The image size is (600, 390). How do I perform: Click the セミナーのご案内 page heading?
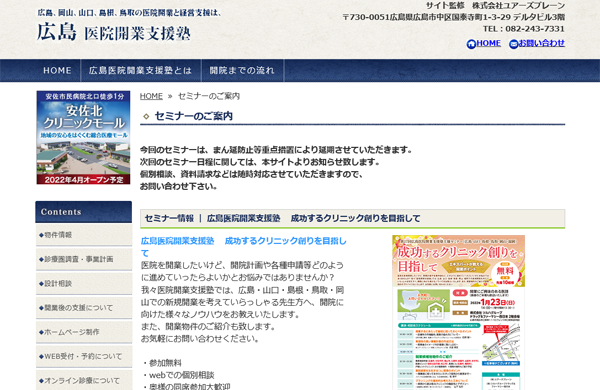pos(194,116)
